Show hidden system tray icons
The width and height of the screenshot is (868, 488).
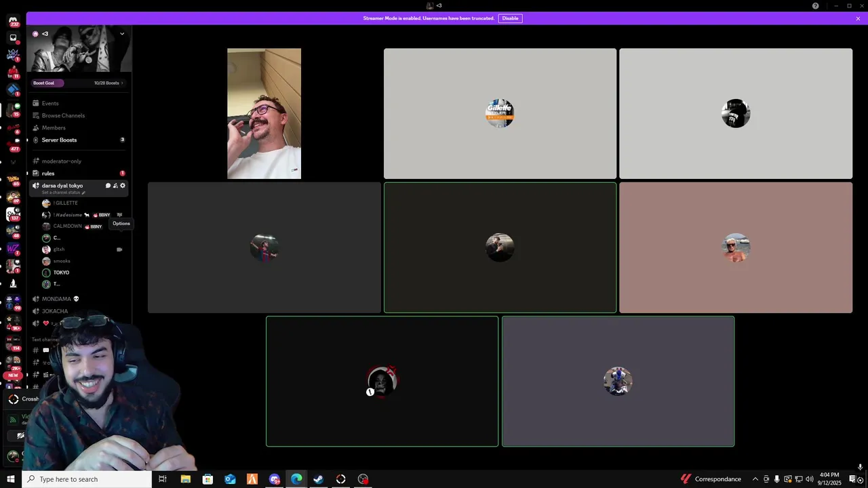point(755,479)
